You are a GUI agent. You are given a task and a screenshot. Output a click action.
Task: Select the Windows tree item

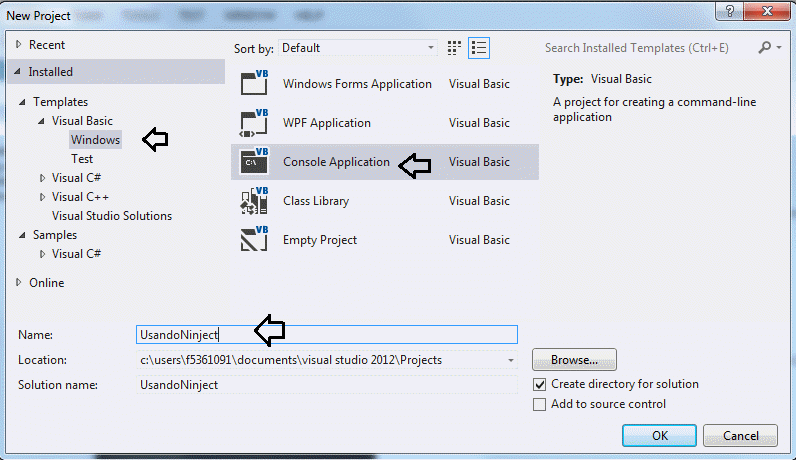(95, 140)
